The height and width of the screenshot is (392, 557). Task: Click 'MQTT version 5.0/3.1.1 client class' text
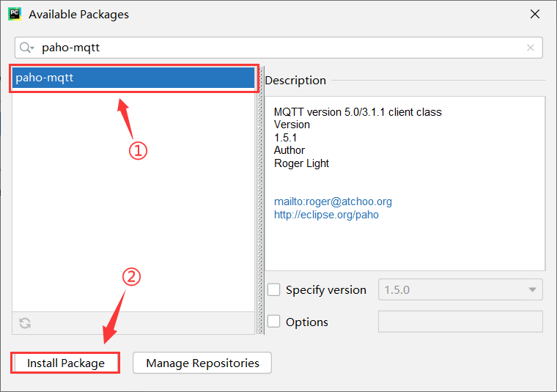[358, 112]
